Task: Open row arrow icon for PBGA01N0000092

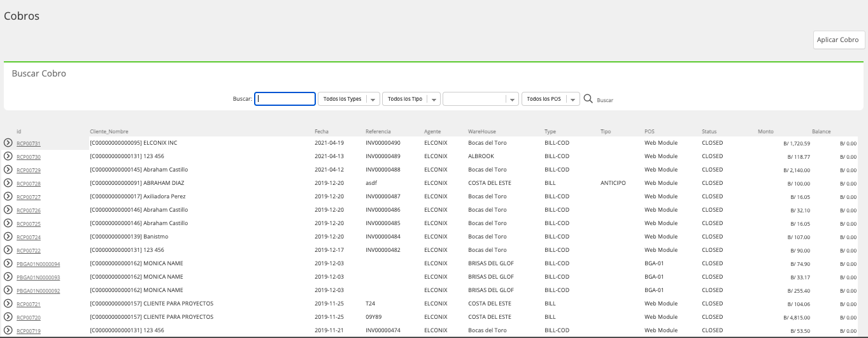Action: 8,290
